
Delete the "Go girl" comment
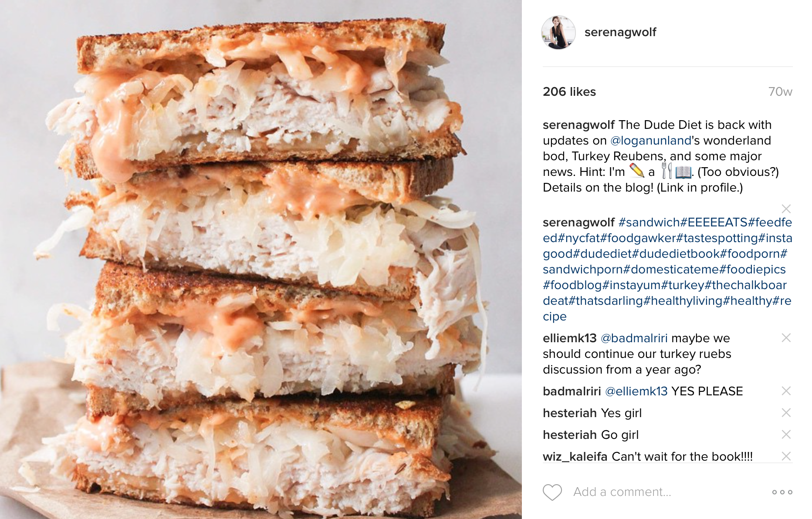[x=786, y=435]
